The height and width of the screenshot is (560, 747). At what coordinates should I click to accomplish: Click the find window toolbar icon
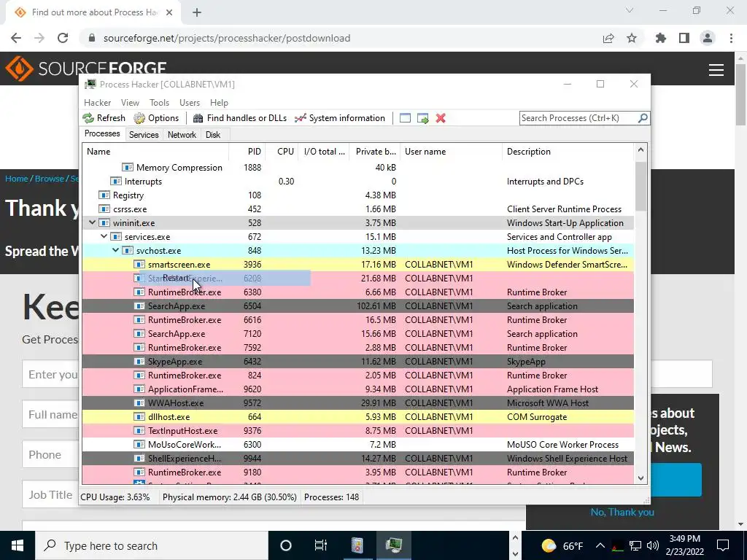point(405,118)
